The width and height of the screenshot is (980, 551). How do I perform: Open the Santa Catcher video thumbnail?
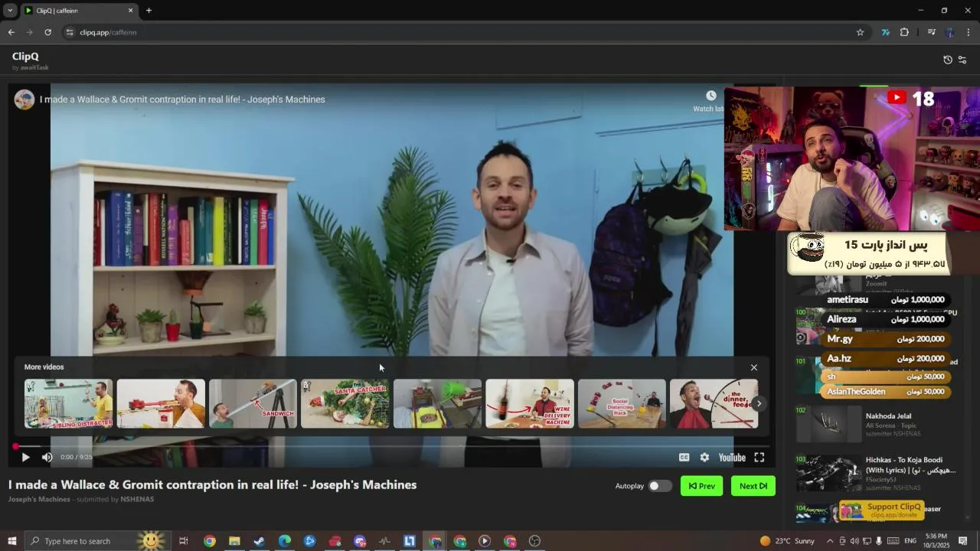(345, 403)
